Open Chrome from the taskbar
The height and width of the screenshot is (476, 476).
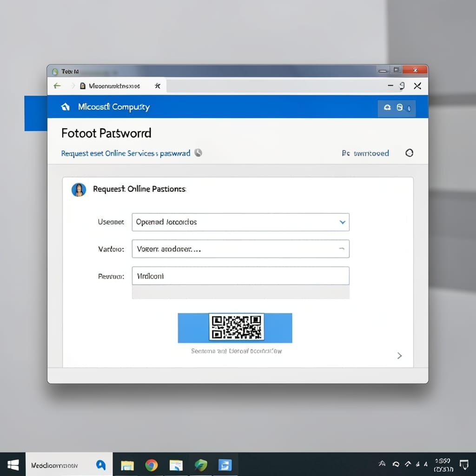[151, 465]
